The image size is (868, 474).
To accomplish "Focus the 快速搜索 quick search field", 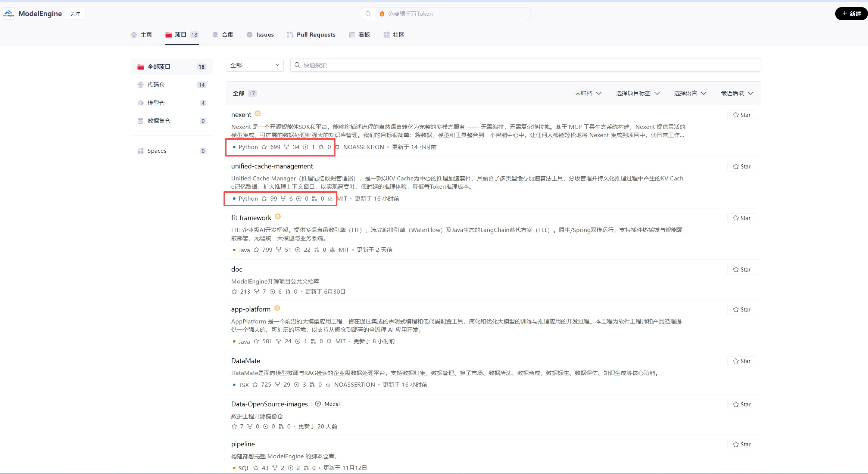I will click(x=522, y=65).
